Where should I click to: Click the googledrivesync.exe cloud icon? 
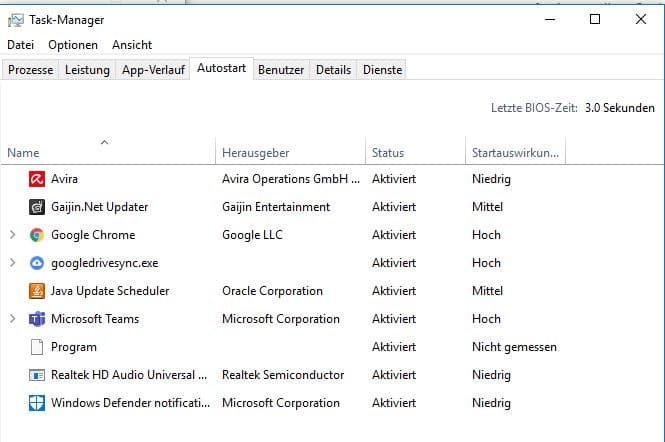37,263
